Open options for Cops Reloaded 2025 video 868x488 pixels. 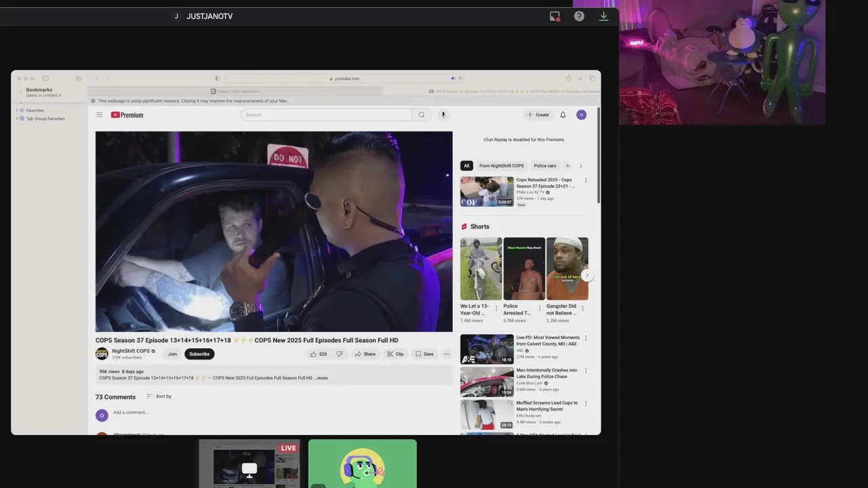[586, 180]
